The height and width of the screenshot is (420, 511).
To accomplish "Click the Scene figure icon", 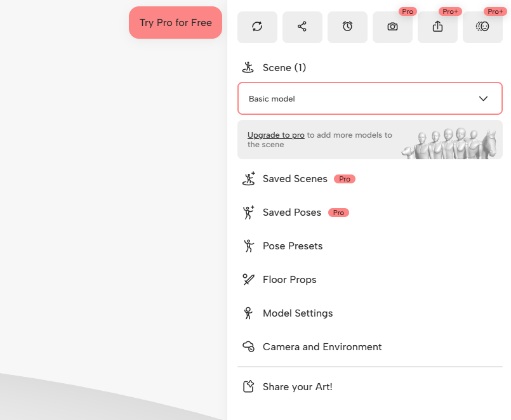I will click(x=248, y=67).
